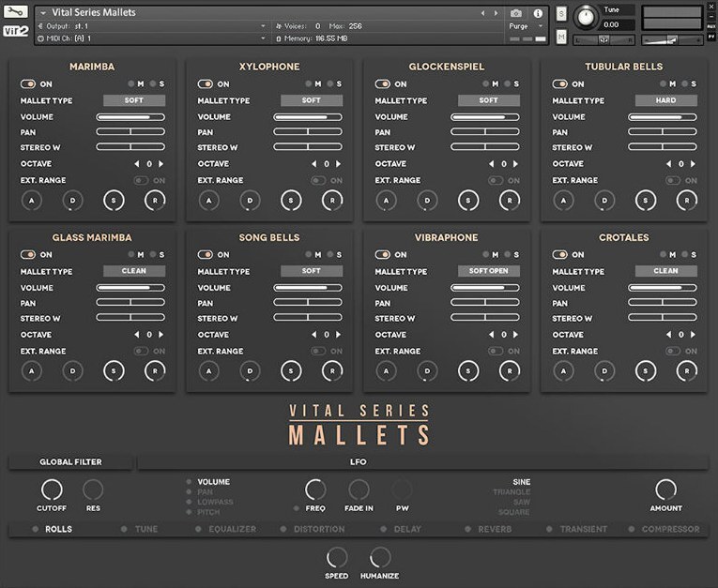718x588 pixels.
Task: Click the camera snapshot icon
Action: pyautogui.click(x=515, y=13)
